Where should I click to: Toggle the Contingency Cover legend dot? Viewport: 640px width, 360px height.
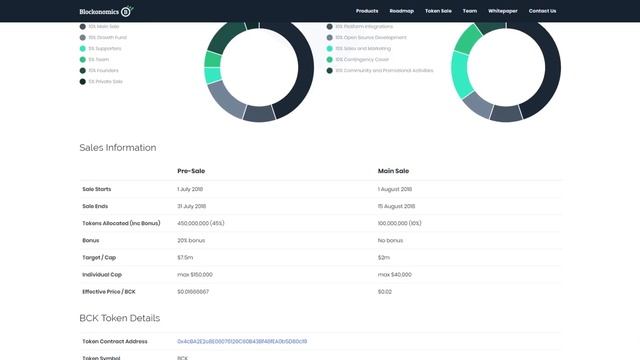[329, 60]
